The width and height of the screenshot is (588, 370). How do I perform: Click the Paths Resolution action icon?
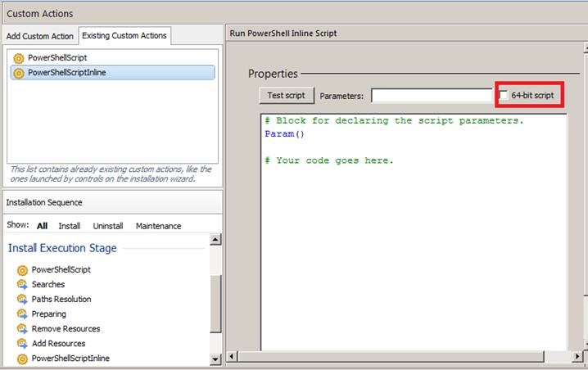click(22, 299)
